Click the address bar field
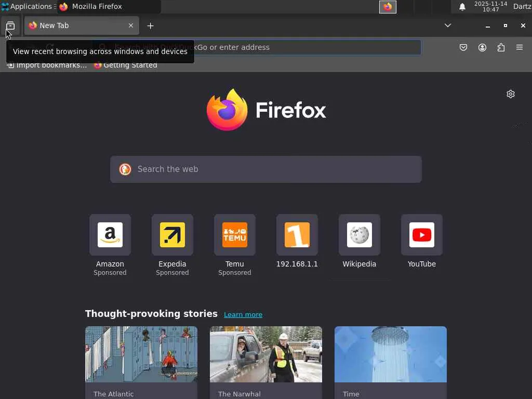The height and width of the screenshot is (399, 532). click(x=257, y=47)
